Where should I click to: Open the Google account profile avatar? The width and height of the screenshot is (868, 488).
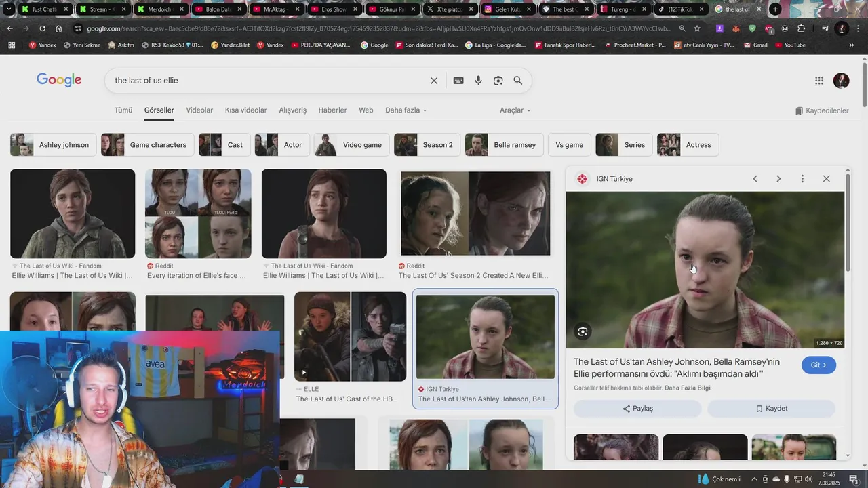click(x=842, y=81)
